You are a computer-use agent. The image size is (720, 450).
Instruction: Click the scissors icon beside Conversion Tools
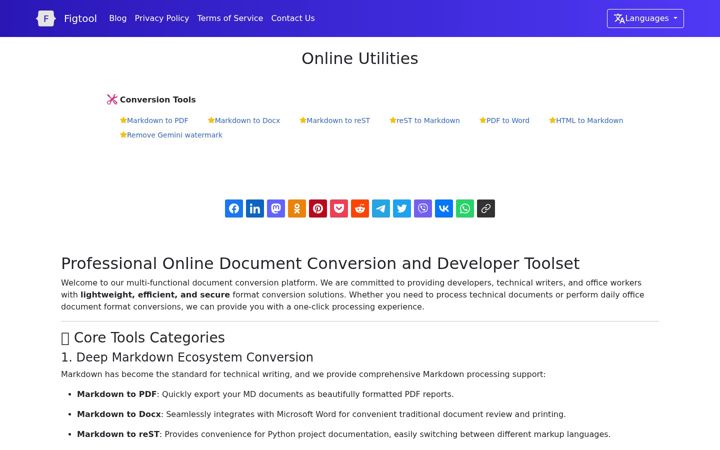[112, 99]
